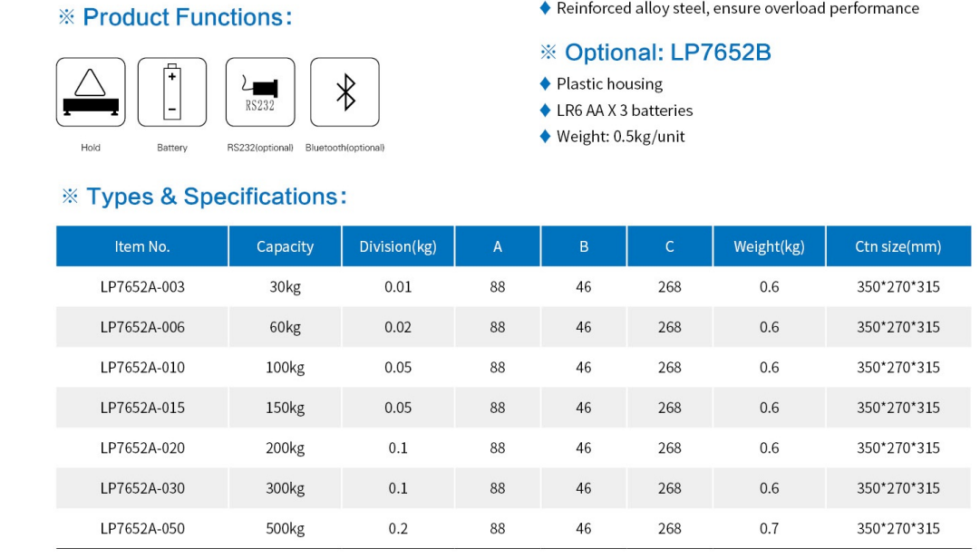Click the RS232 optional port icon
Screen dimensions: 980x558
(260, 92)
